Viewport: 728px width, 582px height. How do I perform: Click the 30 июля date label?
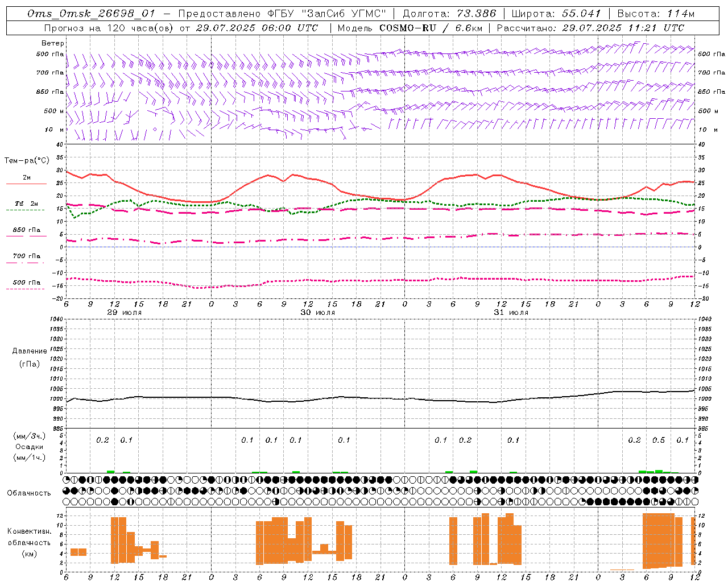tap(318, 313)
